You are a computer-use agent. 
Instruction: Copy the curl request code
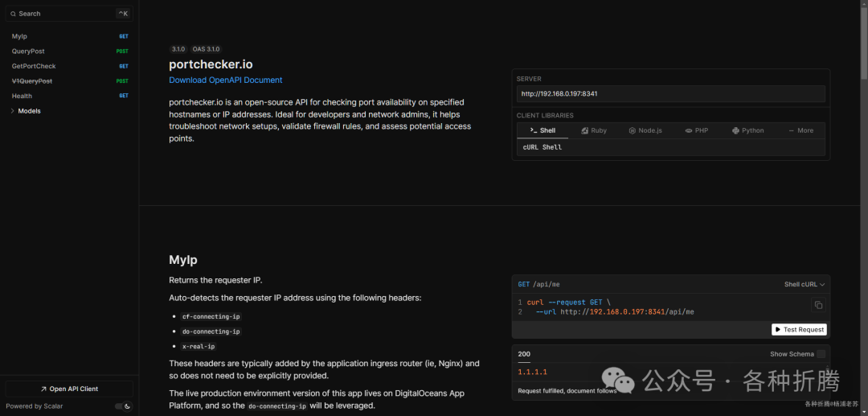[x=818, y=305]
